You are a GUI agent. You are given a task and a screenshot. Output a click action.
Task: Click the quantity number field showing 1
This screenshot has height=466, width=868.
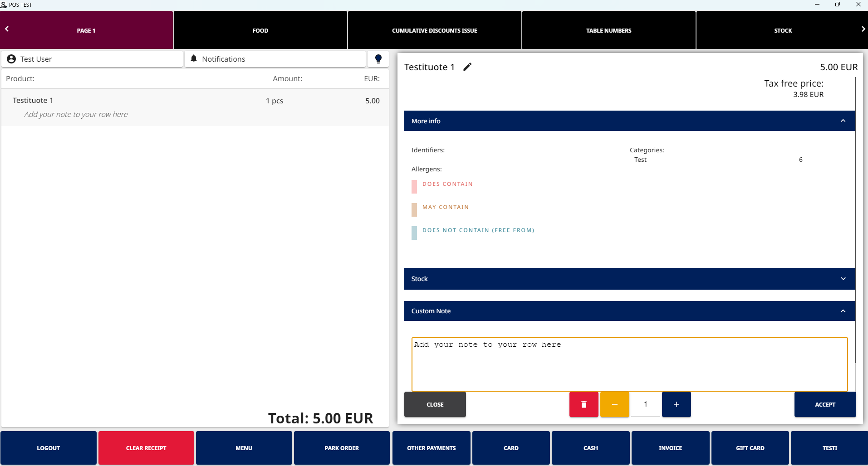pyautogui.click(x=645, y=404)
